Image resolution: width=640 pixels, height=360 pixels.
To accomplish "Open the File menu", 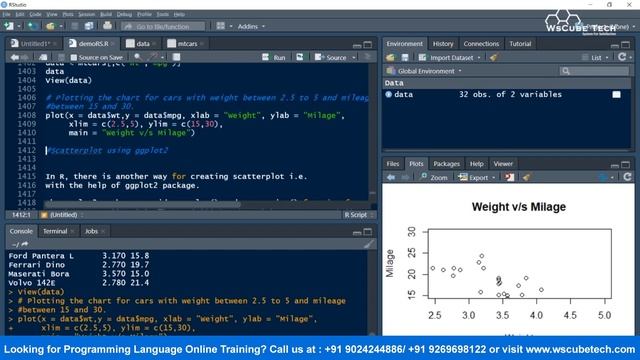I will (7, 14).
